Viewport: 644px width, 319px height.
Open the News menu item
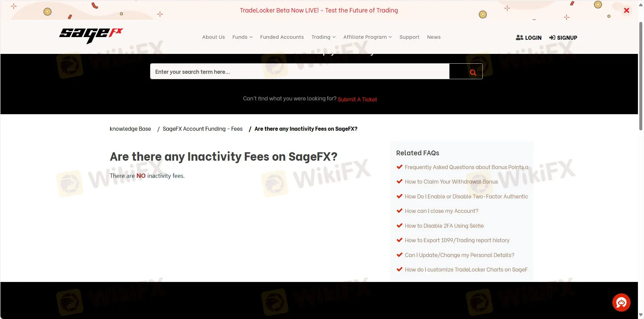pos(434,37)
